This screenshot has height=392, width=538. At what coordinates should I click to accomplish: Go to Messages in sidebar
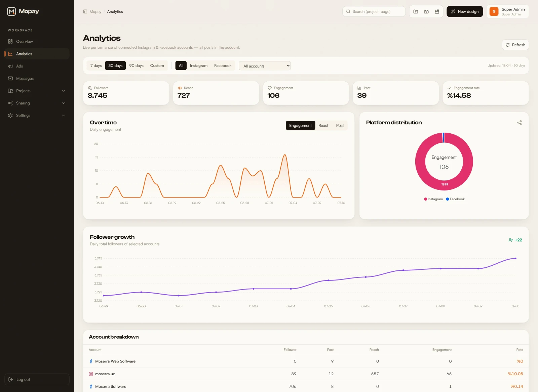pos(37,79)
